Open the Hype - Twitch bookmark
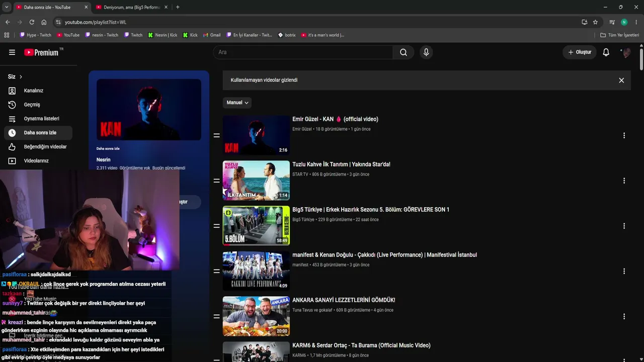 tap(35, 35)
